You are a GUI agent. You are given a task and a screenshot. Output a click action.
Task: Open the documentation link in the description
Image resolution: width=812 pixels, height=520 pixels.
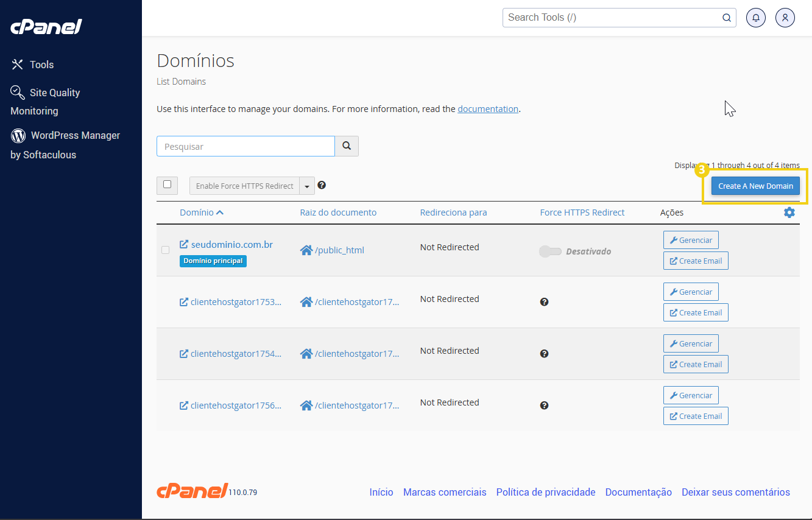[x=487, y=108]
